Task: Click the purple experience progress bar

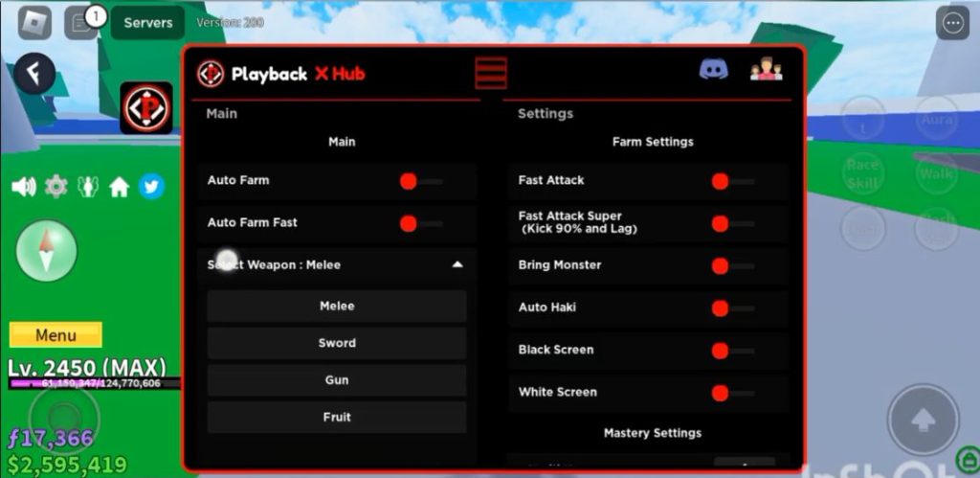Action: 95,383
